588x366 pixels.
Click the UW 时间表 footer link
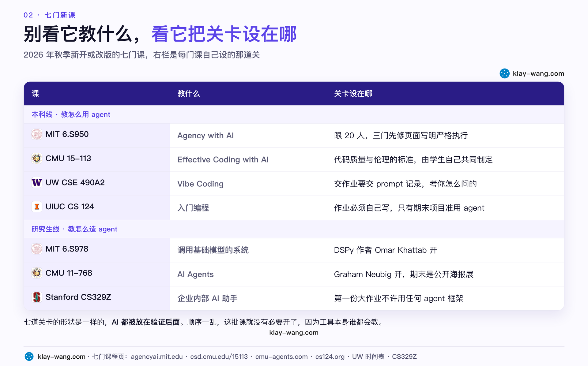tap(368, 357)
